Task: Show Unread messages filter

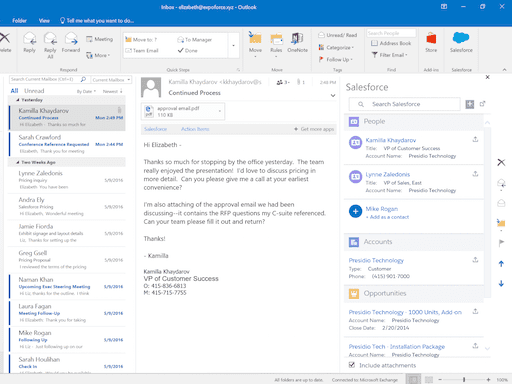Action: (x=34, y=91)
